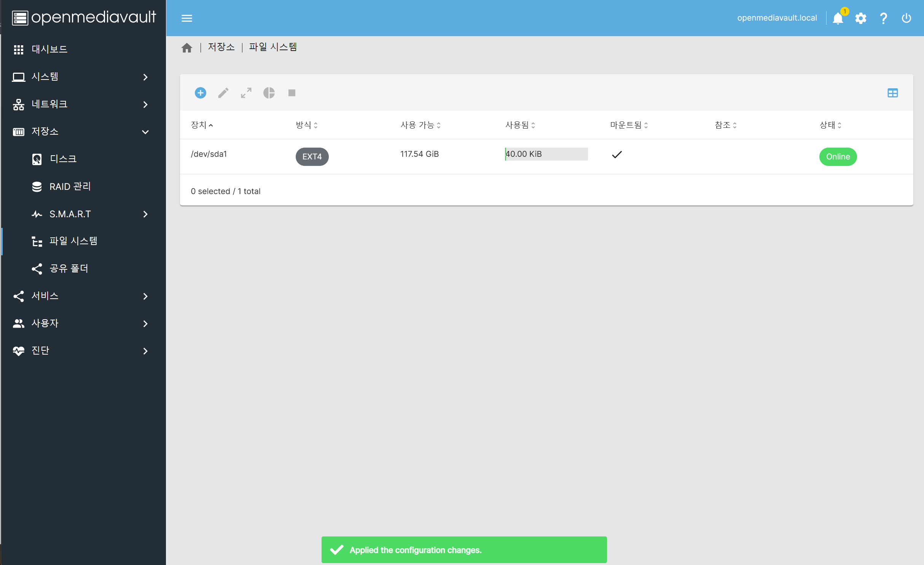Click the resize filesystem arrows icon
The image size is (924, 565).
(x=246, y=93)
